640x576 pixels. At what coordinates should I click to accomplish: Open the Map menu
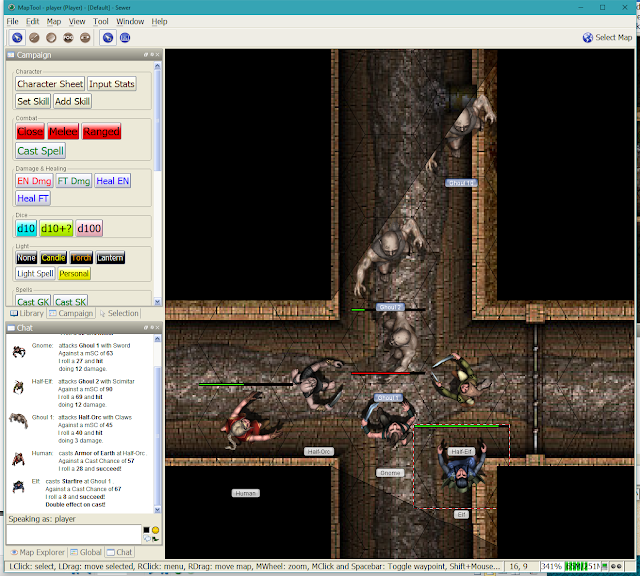tap(53, 21)
